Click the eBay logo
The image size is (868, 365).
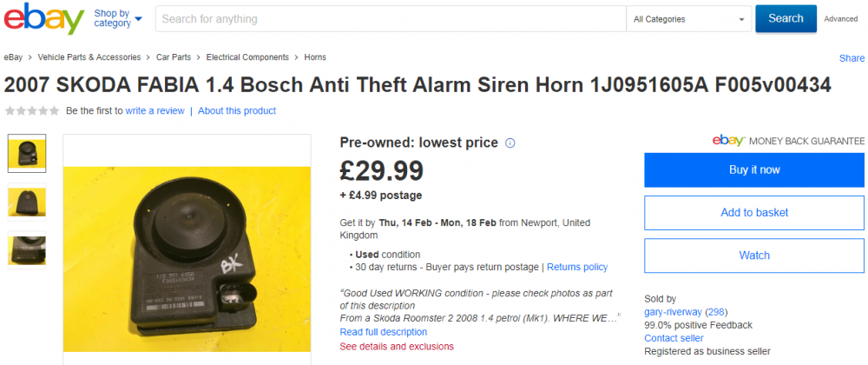click(43, 18)
